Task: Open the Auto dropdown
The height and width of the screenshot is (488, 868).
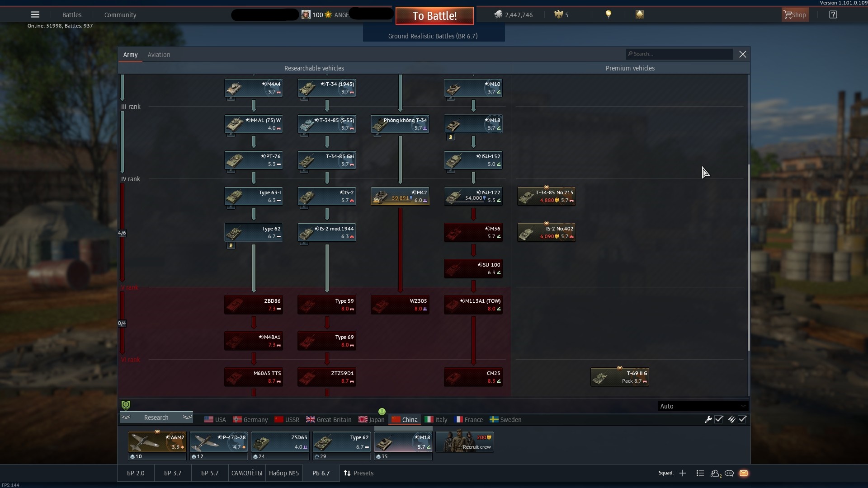Action: tap(703, 406)
